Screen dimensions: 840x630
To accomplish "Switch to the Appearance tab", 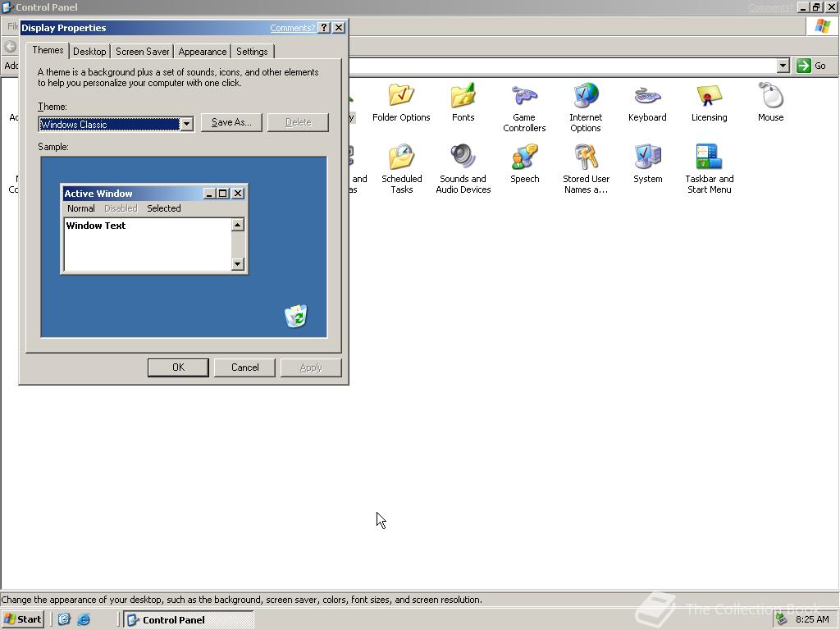I will point(203,52).
